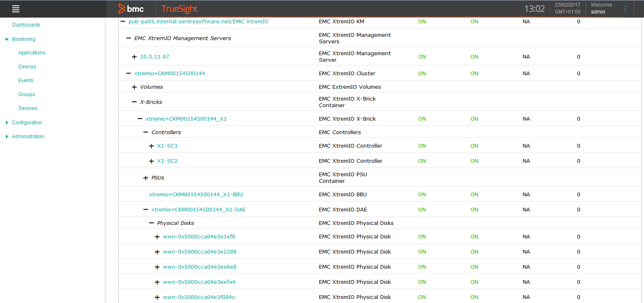
Task: Open the xtremio+CKM00154500144 cluster link
Action: click(170, 74)
